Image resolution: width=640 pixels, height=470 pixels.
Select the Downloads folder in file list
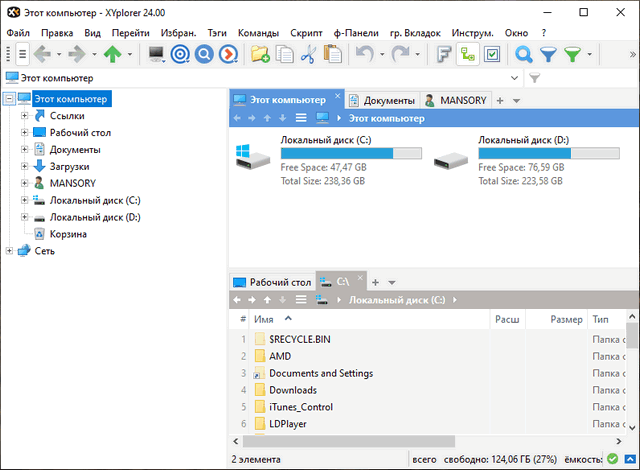(292, 390)
